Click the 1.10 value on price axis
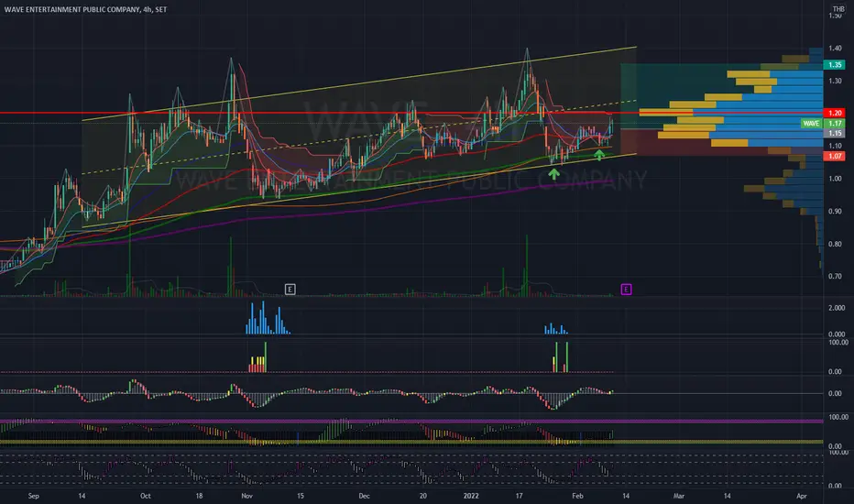 835,146
